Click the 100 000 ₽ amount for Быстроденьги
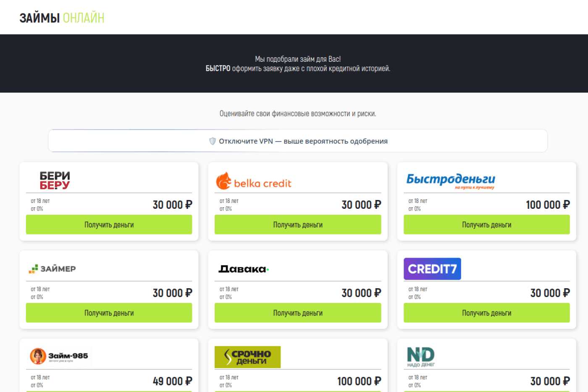 tap(548, 205)
